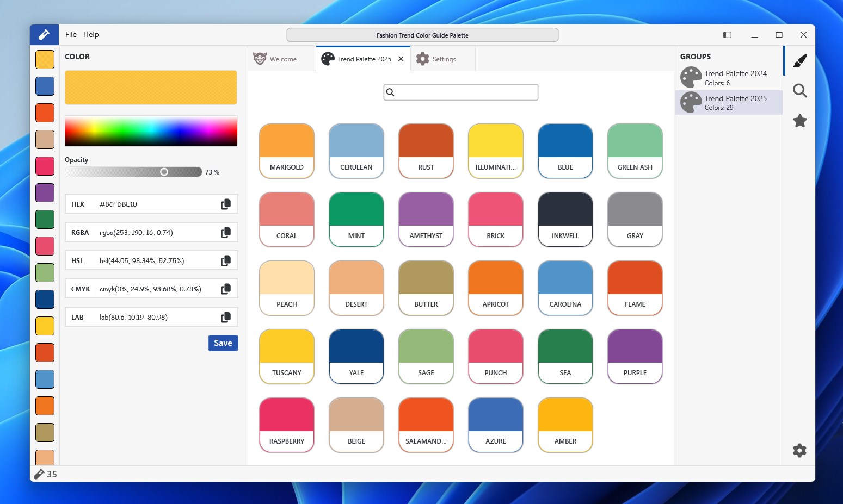
Task: Close the Trend Palette 2025 tab
Action: tap(401, 59)
